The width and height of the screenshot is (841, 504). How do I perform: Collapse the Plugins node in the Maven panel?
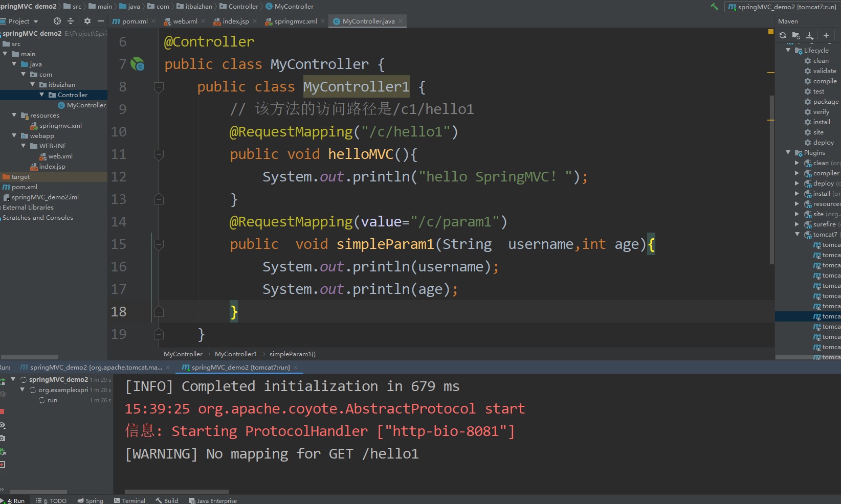(788, 152)
